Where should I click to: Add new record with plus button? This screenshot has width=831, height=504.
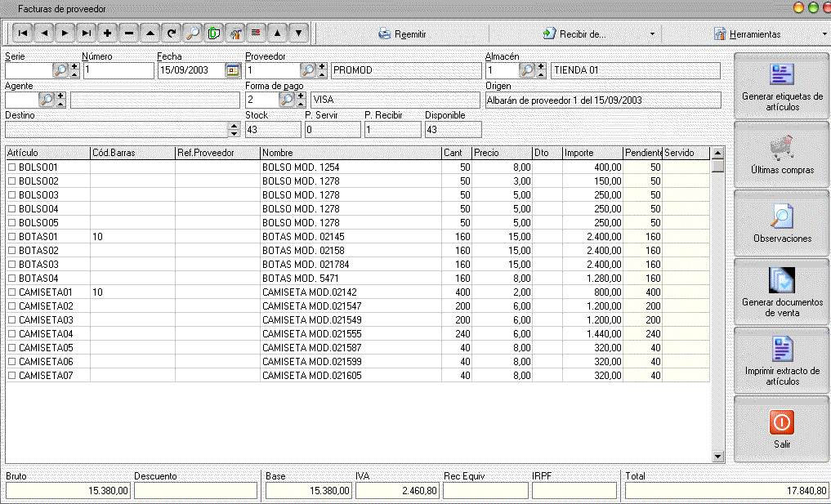tap(107, 33)
